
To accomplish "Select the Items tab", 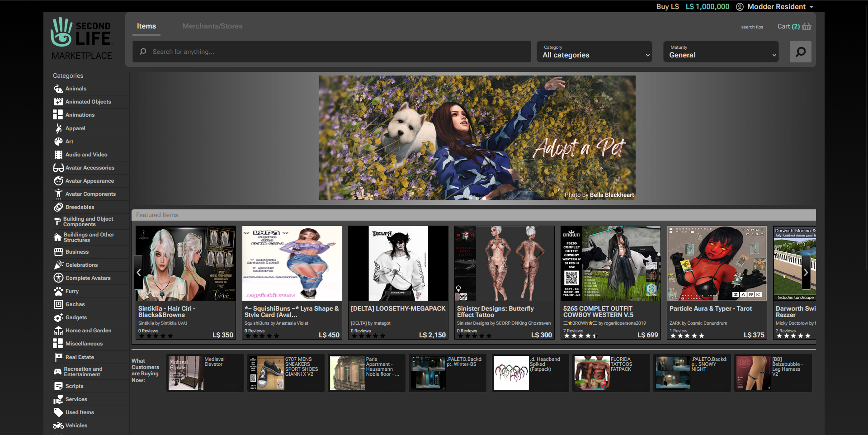I will [146, 26].
